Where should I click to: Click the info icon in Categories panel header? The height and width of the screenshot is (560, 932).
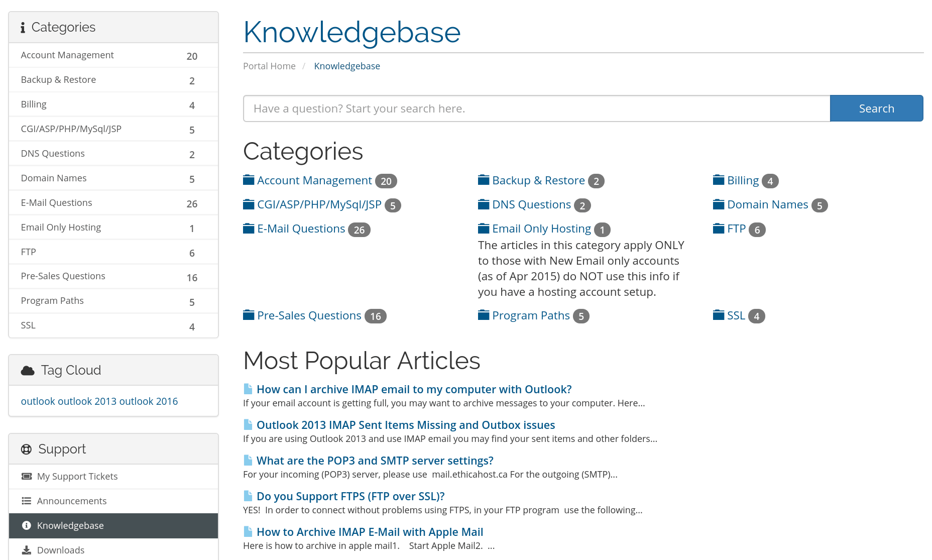pyautogui.click(x=23, y=28)
